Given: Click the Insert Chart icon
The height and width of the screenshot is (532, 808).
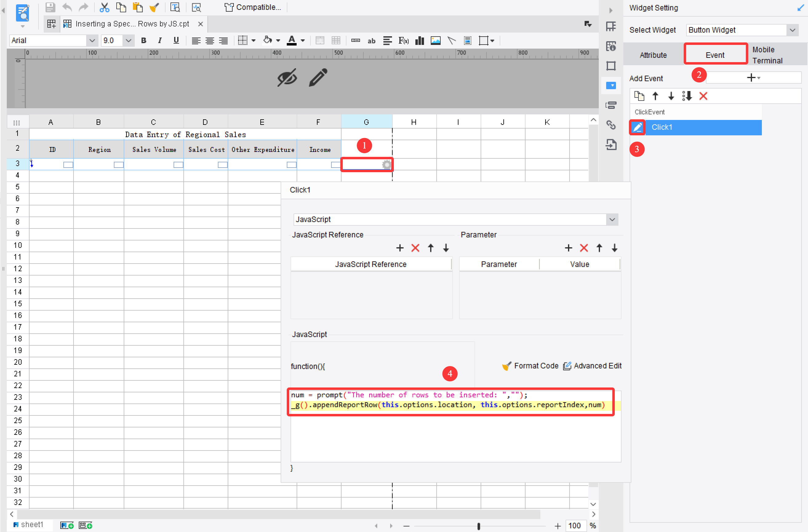Looking at the screenshot, I should tap(420, 41).
